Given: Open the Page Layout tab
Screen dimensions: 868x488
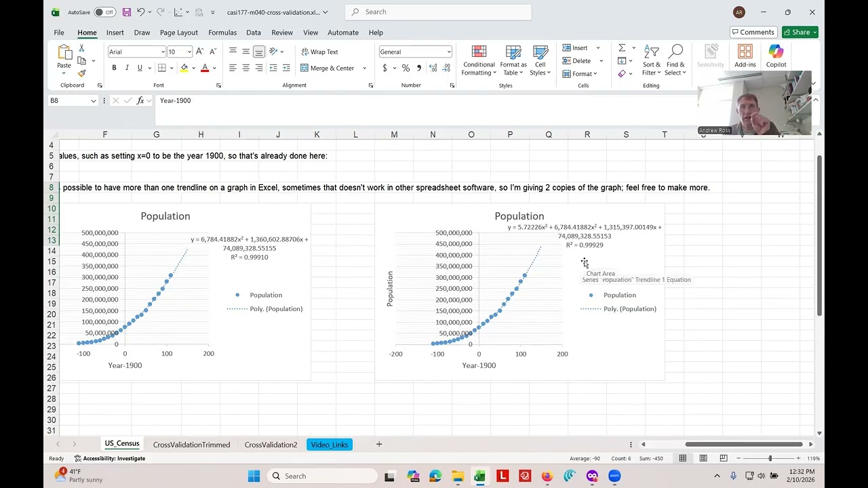Looking at the screenshot, I should coord(179,33).
